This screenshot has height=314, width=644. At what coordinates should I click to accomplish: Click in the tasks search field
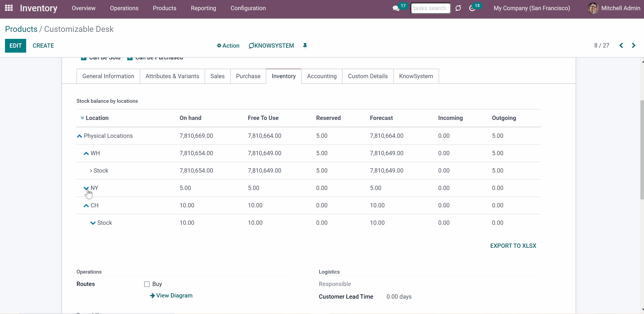tap(431, 8)
